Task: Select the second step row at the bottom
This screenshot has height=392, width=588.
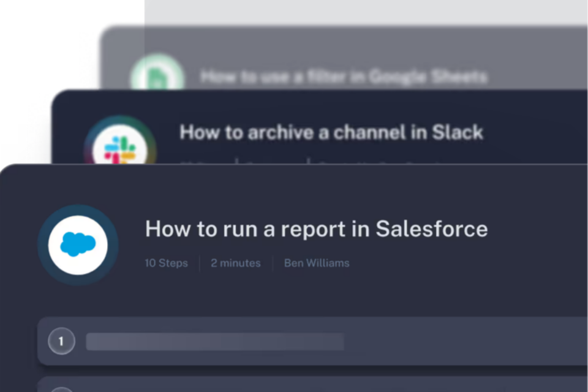Action: [x=306, y=385]
